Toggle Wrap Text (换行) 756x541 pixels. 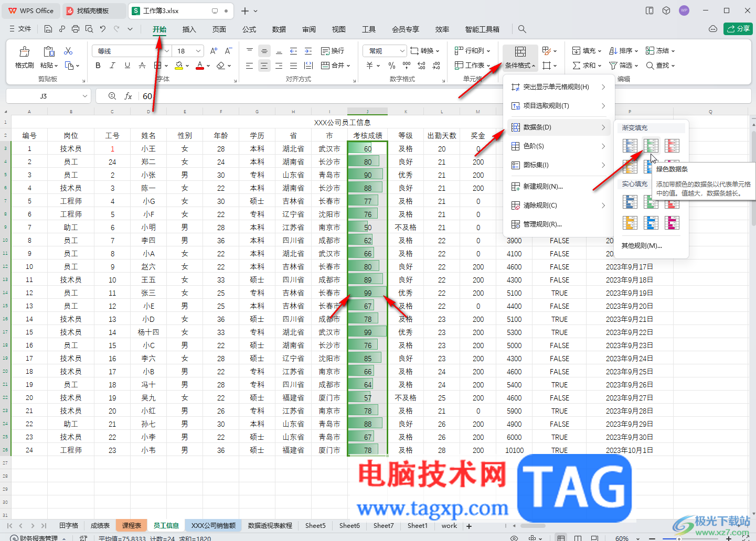[333, 51]
